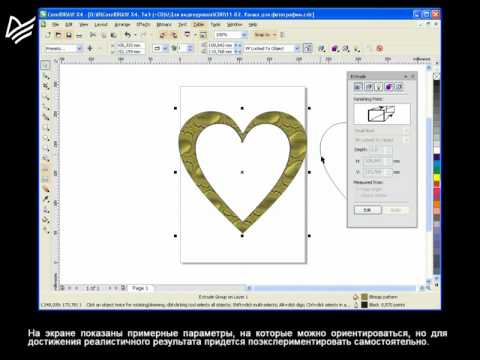Select the interactive Extrude tool in the toolbox
Screen dimensions: 480x360
(x=45, y=189)
